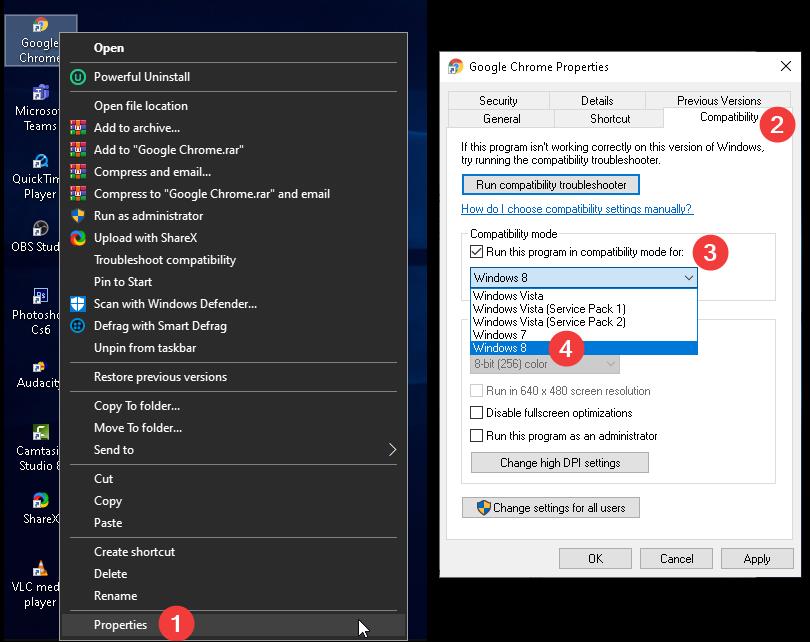Choose Paste in the context menu

(233, 523)
